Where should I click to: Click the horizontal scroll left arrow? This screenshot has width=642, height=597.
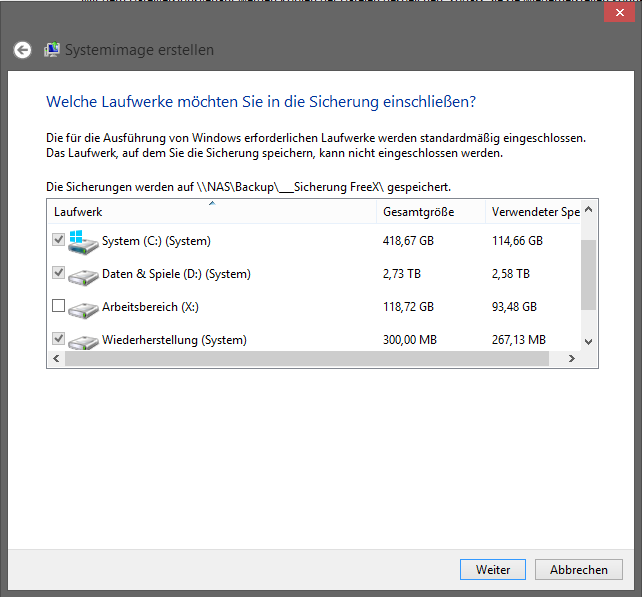click(57, 359)
